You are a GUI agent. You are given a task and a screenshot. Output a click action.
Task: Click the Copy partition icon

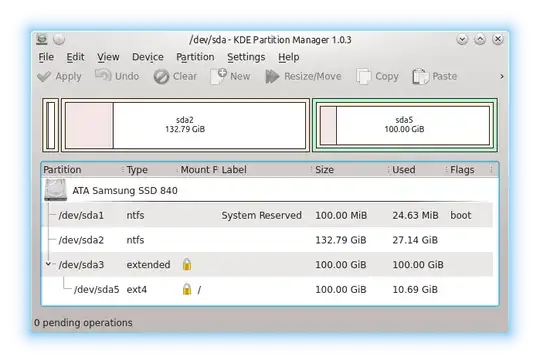pyautogui.click(x=363, y=76)
